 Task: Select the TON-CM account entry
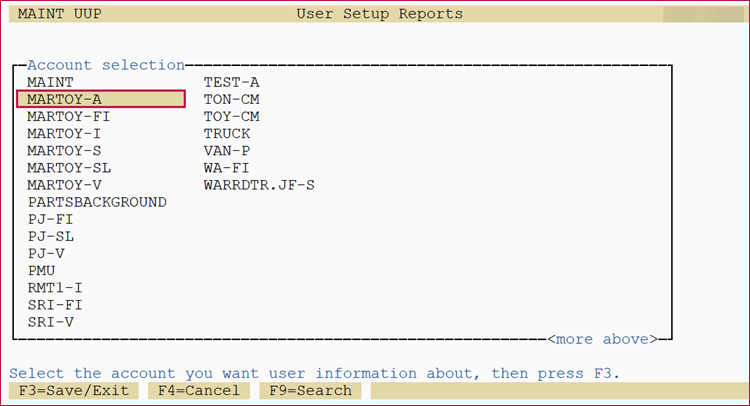tap(231, 99)
